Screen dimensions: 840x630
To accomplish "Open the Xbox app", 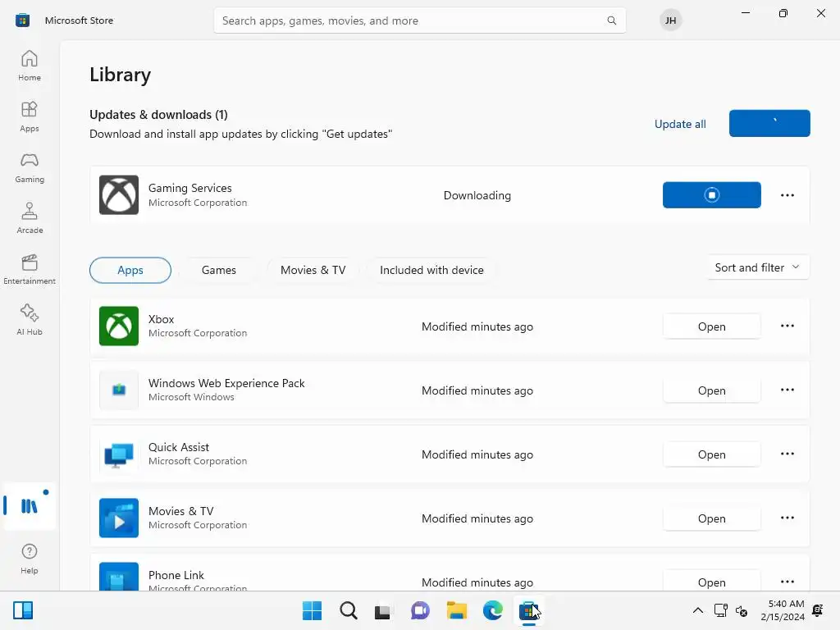I will click(711, 326).
